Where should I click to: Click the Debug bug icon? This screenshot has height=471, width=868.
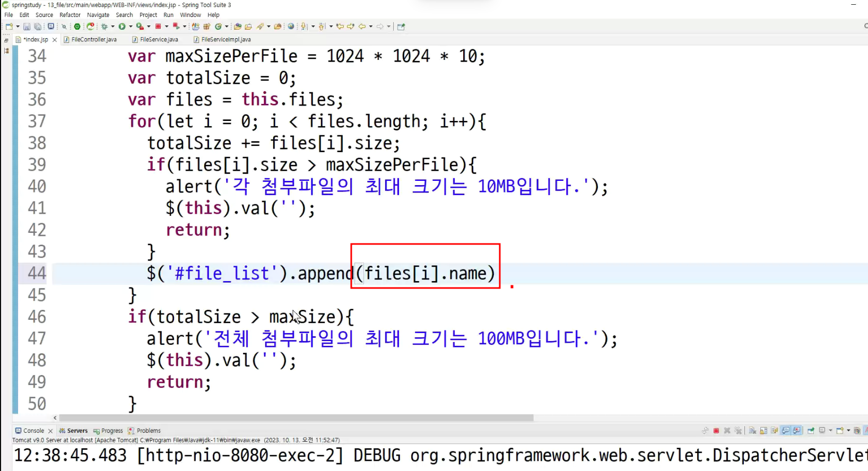pos(105,27)
